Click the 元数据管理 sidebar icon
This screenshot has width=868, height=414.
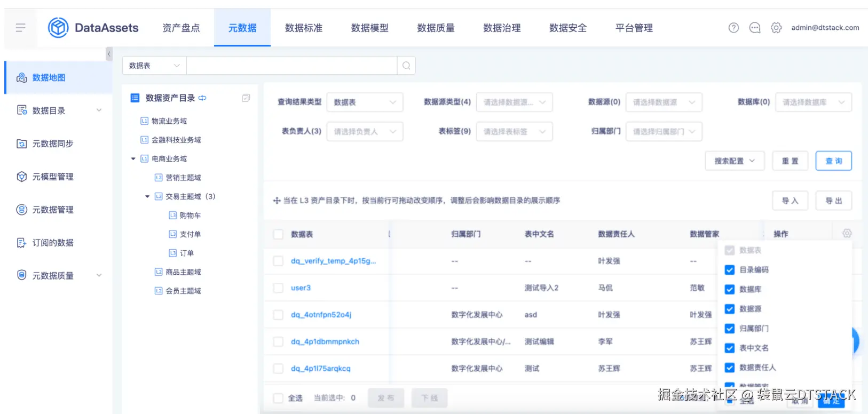pyautogui.click(x=22, y=210)
